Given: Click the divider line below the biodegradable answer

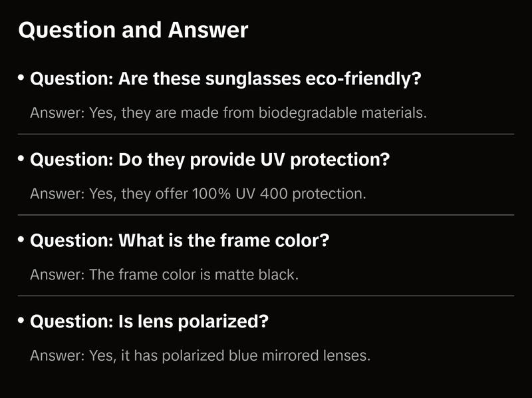Looking at the screenshot, I should pyautogui.click(x=266, y=134).
